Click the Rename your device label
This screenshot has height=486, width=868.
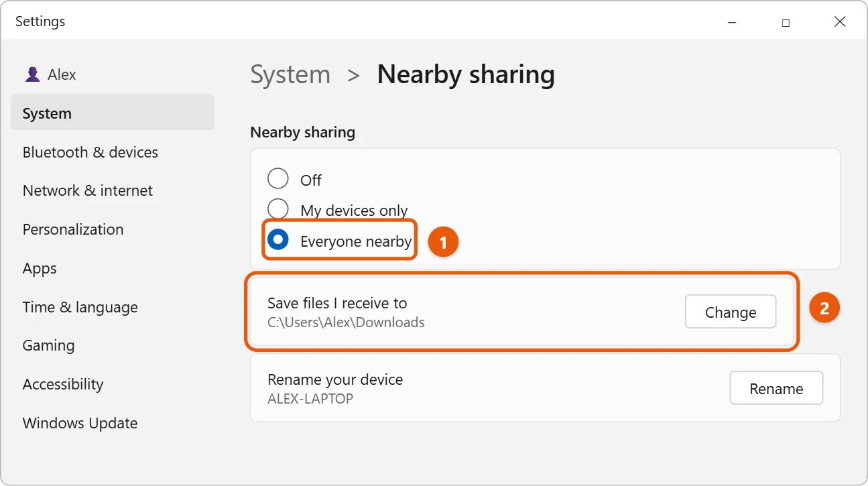(335, 379)
